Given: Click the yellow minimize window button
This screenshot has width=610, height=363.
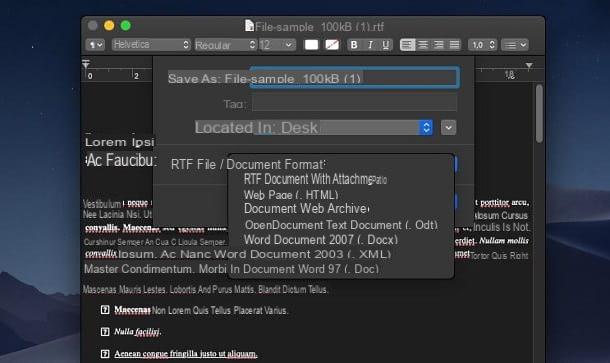Looking at the screenshot, I should pyautogui.click(x=109, y=26).
